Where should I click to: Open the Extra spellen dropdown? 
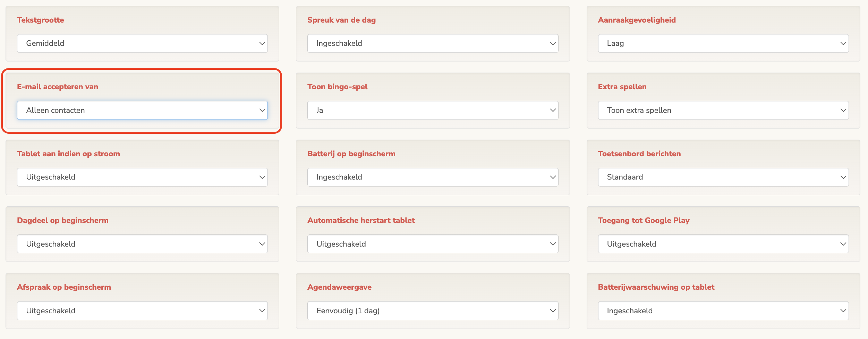pyautogui.click(x=723, y=110)
